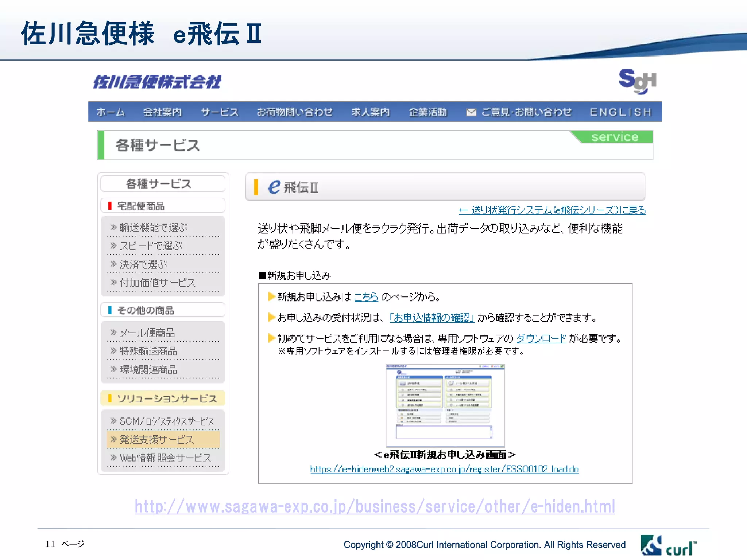Image resolution: width=747 pixels, height=560 pixels.
Task: Click the 各種サービス sidebar button
Action: (x=163, y=184)
